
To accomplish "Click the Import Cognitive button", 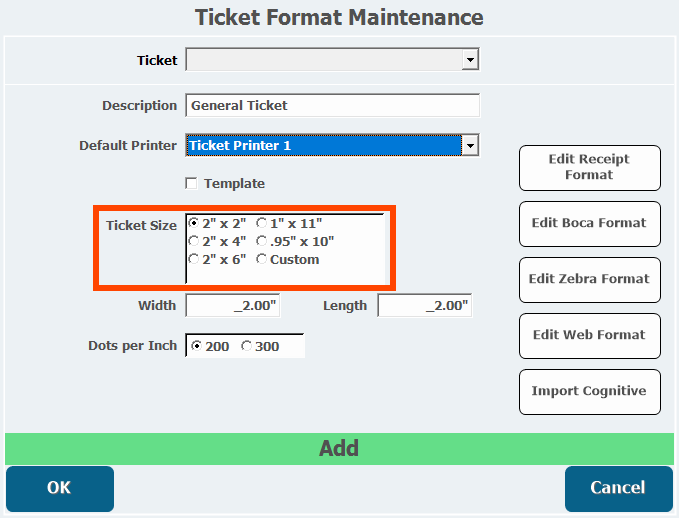I will click(589, 391).
